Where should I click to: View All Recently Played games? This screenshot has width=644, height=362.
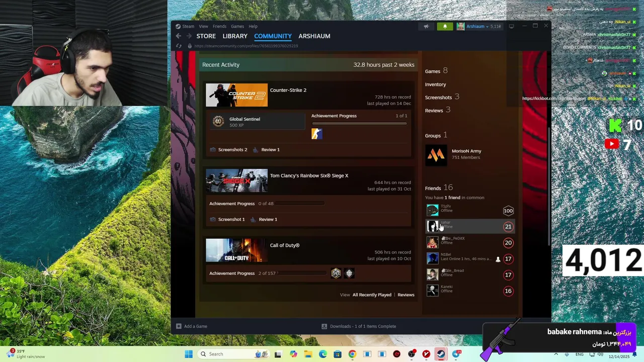coord(372,295)
